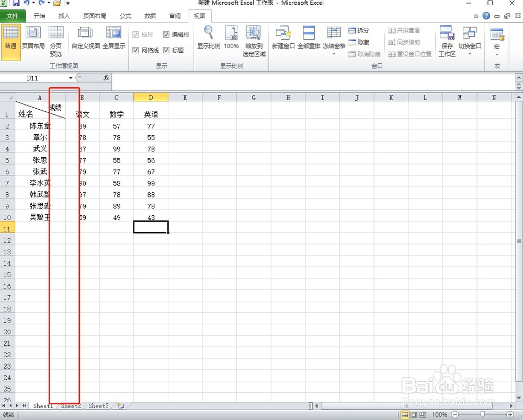
Task: Click the zoom slider handle
Action: pos(482,414)
